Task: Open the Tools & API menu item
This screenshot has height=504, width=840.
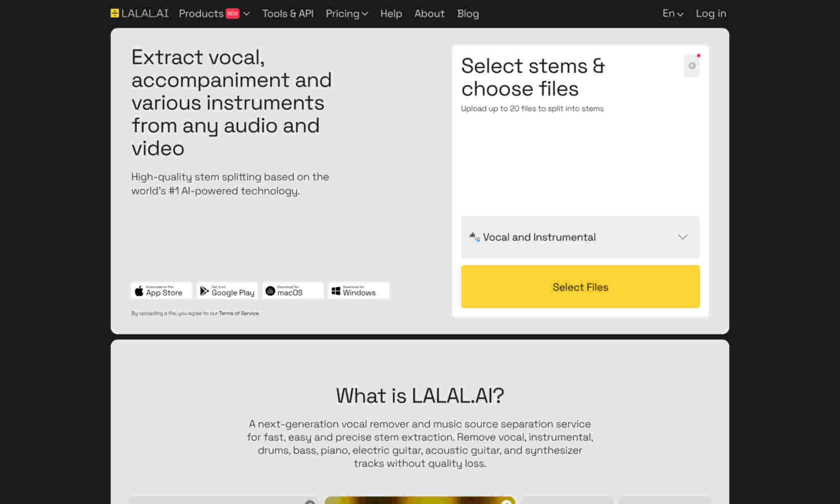Action: coord(288,13)
